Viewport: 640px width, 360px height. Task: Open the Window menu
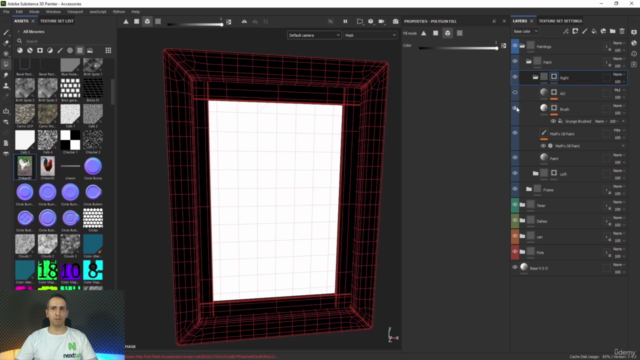53,12
